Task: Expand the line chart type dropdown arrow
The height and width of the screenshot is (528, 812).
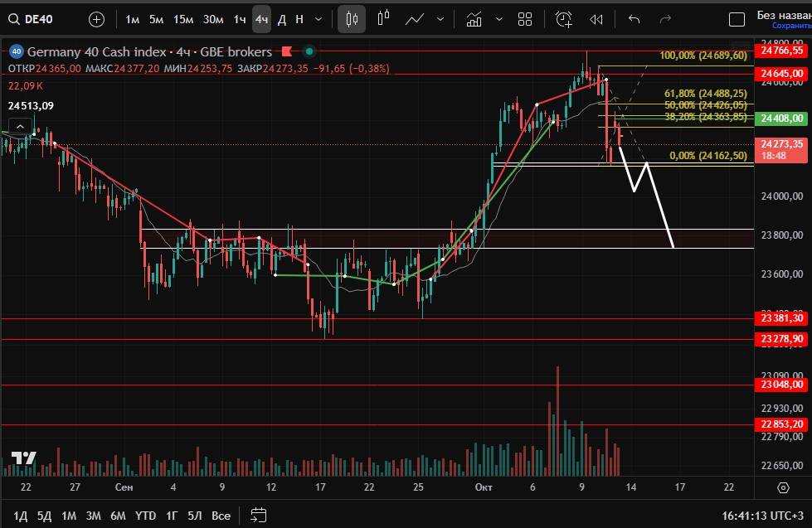Action: click(x=440, y=19)
